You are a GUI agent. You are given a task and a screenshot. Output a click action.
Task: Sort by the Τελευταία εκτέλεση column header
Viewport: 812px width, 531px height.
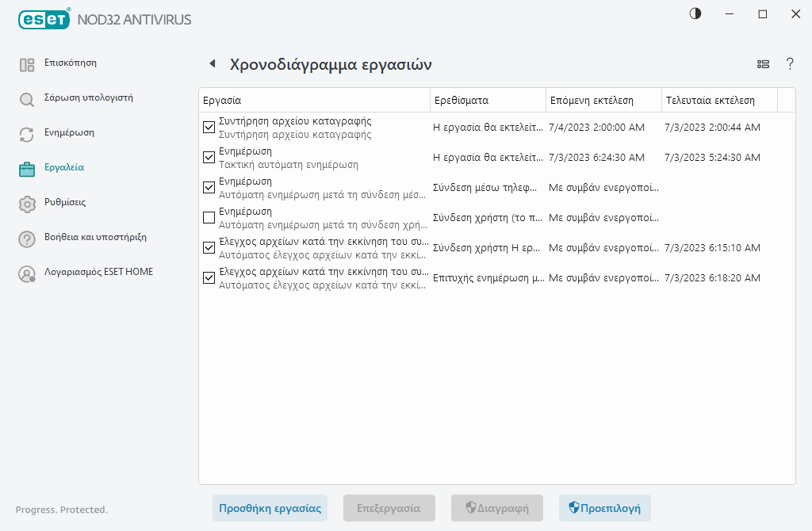(718, 101)
